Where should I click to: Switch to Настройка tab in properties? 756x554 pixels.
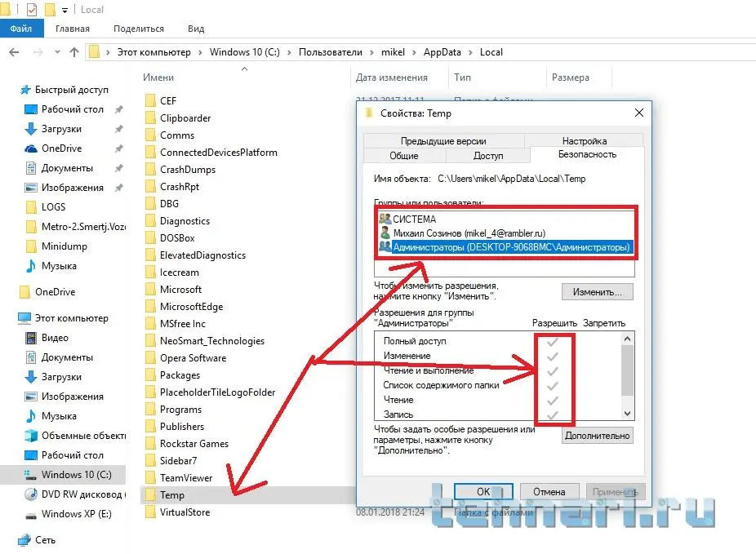click(x=584, y=140)
